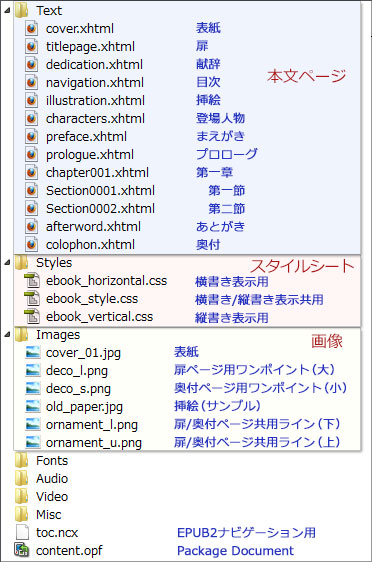
Task: Select the deco_l.png file name
Action: (77, 371)
